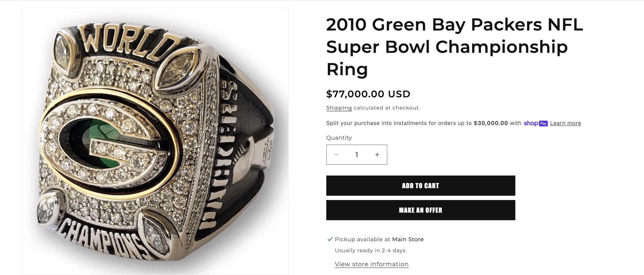
Task: Click the Usually ready in 2-4 days text
Action: [x=370, y=251]
